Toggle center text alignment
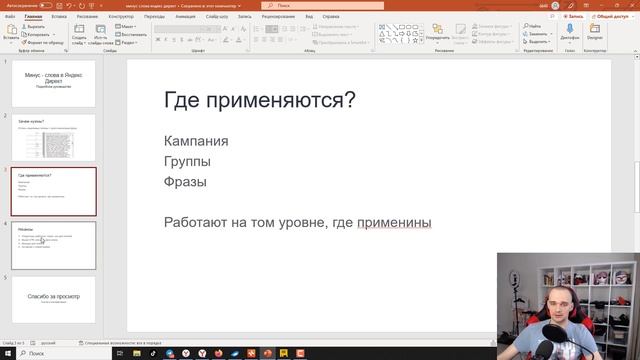Image resolution: width=640 pixels, height=360 pixels. [x=264, y=40]
